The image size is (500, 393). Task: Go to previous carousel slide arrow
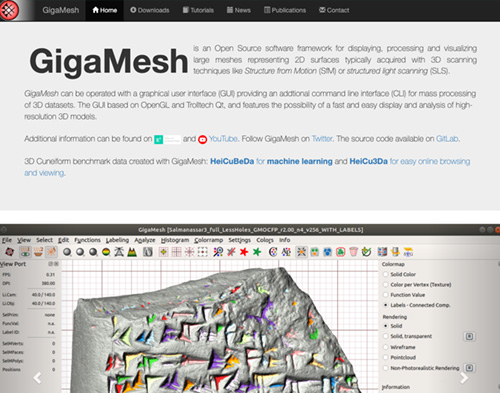37,378
